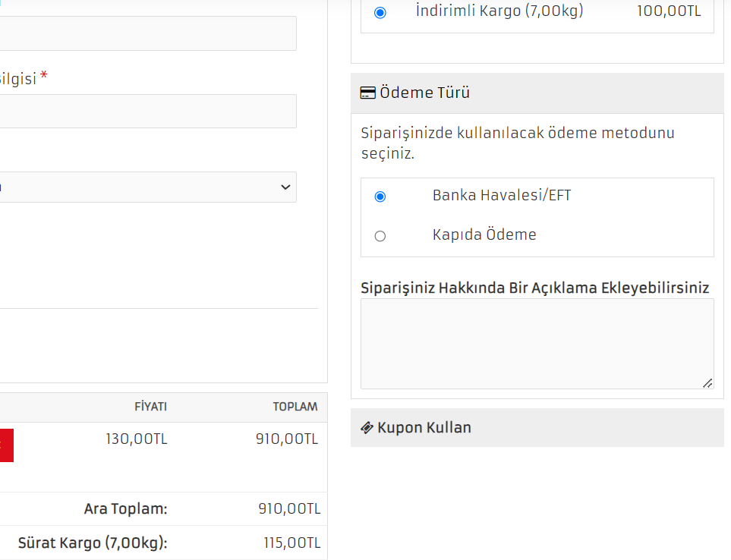731x560 pixels.
Task: Choose Banka Havalesi/EFT payment option
Action: click(380, 197)
